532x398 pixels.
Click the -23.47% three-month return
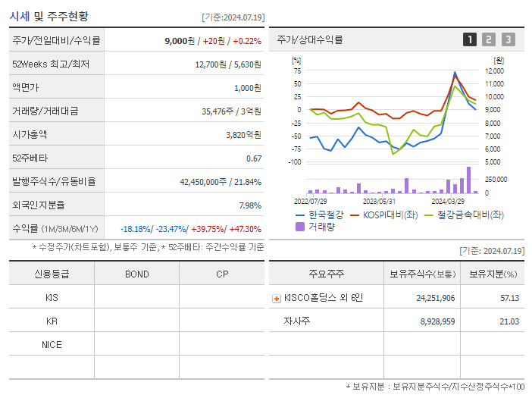pyautogui.click(x=171, y=229)
